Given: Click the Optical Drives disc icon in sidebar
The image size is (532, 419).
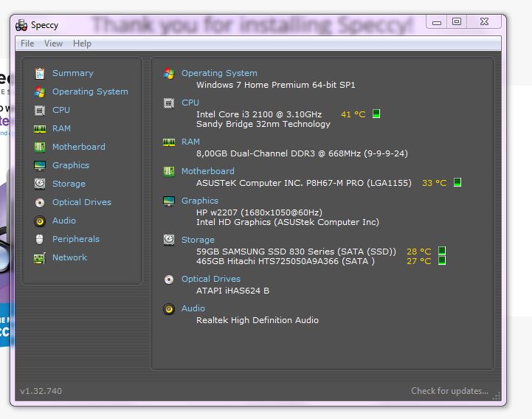Looking at the screenshot, I should 40,203.
